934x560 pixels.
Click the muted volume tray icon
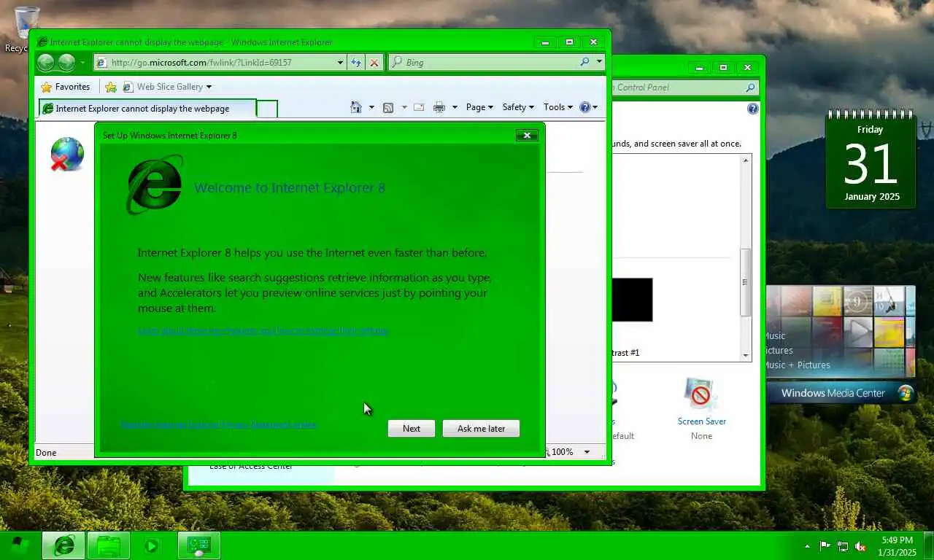(860, 545)
